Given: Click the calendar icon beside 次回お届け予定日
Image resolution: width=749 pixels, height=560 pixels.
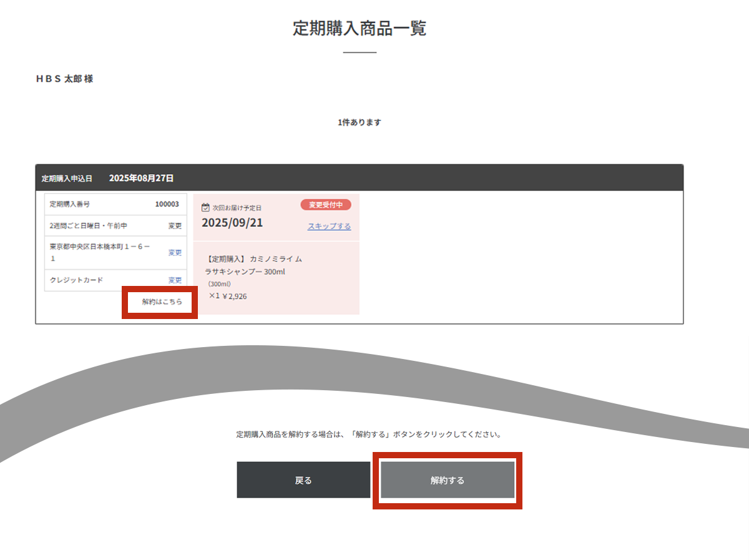Looking at the screenshot, I should click(x=205, y=208).
